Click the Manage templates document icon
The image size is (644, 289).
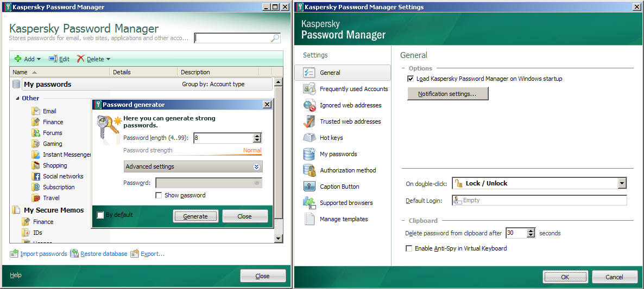[309, 219]
